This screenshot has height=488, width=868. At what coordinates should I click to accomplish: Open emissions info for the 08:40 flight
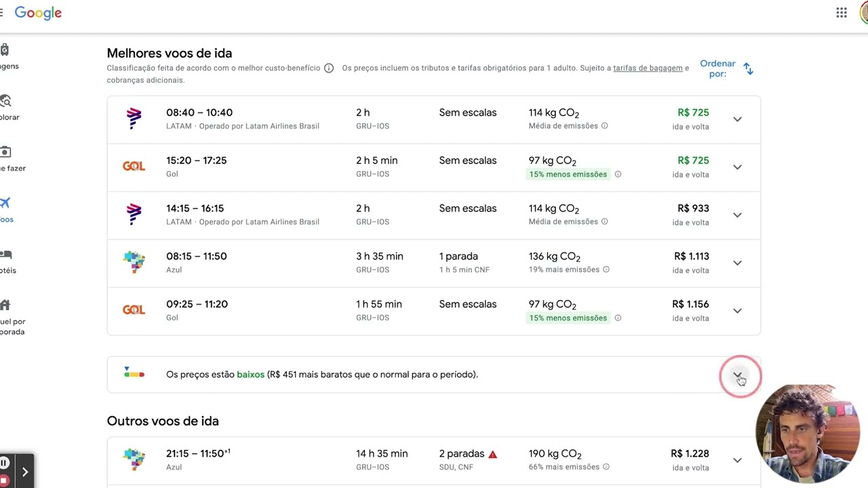(604, 126)
